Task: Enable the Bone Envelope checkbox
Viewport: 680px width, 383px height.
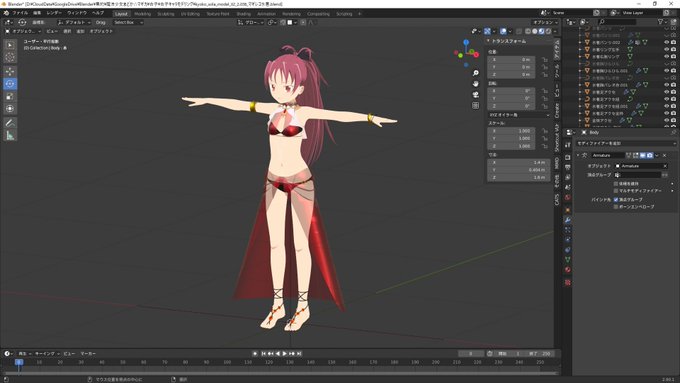Action: 616,207
